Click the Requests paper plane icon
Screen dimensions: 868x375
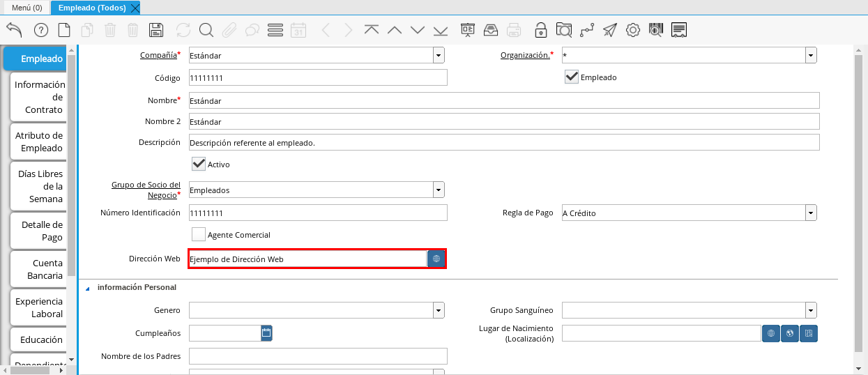point(610,29)
